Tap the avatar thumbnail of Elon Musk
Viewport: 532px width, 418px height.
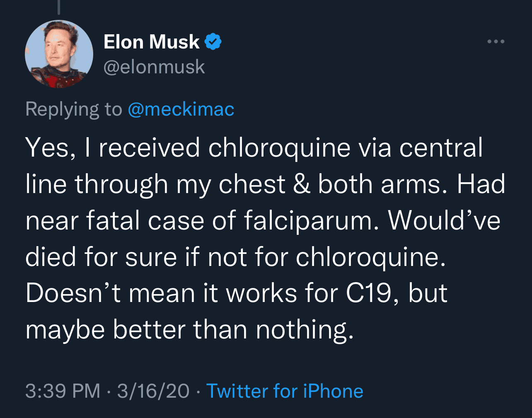click(59, 54)
